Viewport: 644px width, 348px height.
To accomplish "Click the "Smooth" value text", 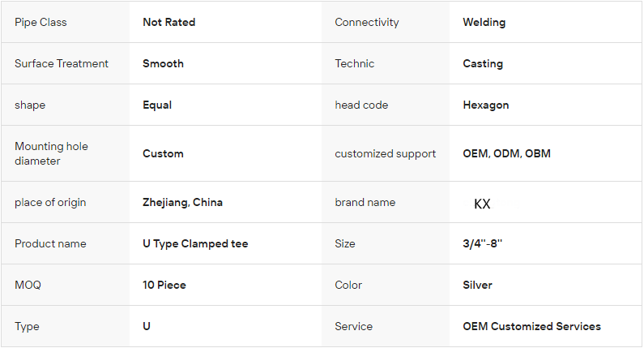I will (163, 63).
